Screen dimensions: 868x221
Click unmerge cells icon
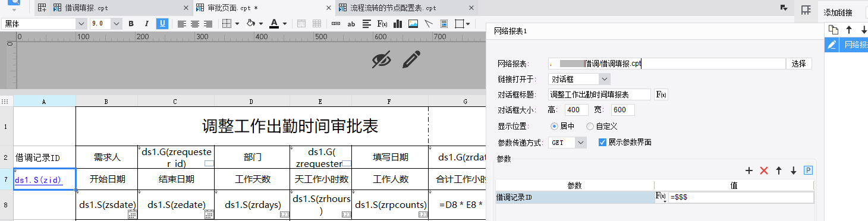coord(317,24)
